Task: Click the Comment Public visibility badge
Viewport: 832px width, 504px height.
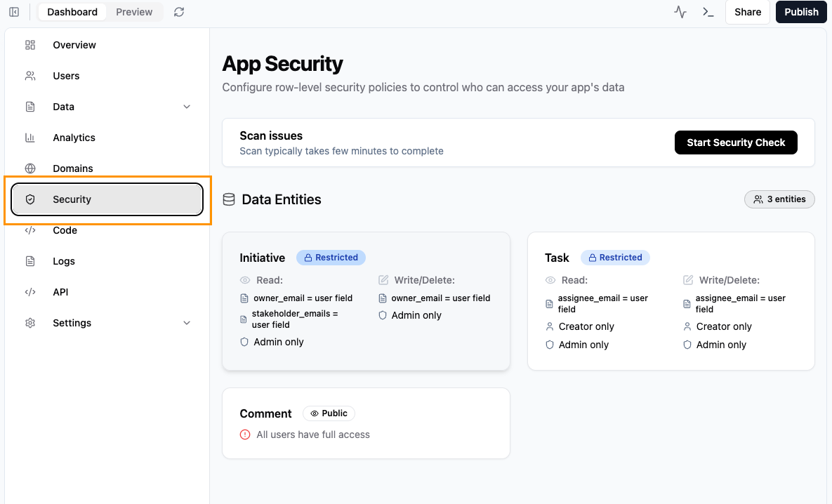Action: [x=329, y=413]
